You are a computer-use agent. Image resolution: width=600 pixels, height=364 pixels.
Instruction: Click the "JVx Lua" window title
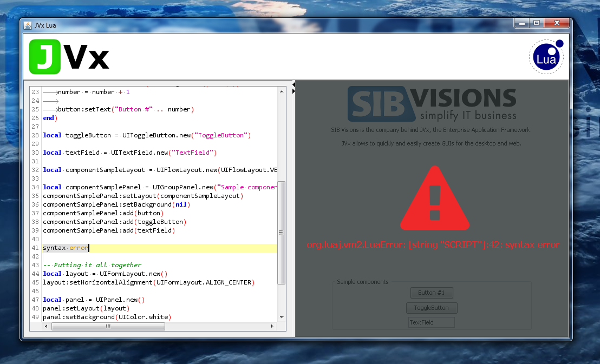pos(45,25)
